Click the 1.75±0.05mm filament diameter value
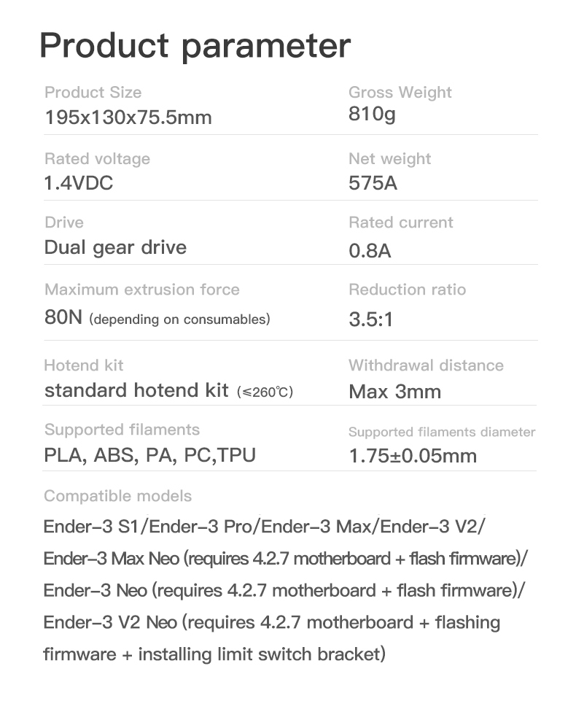 pos(413,456)
